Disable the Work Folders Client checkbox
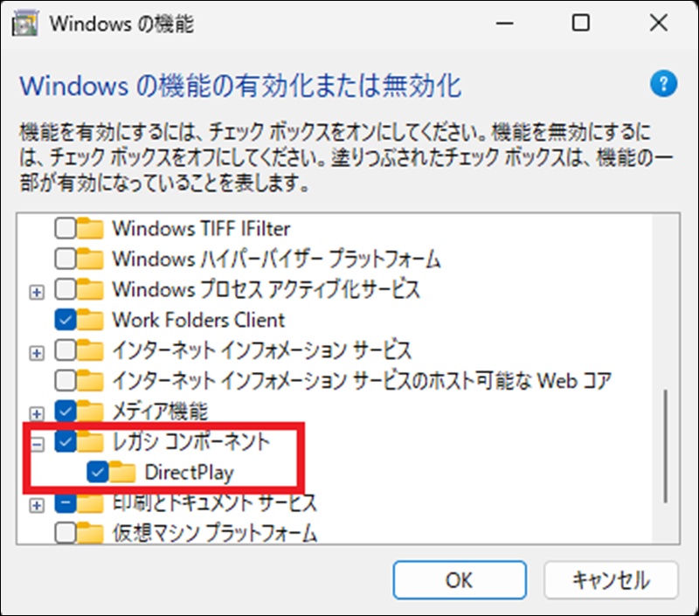The width and height of the screenshot is (699, 616). pos(66,319)
